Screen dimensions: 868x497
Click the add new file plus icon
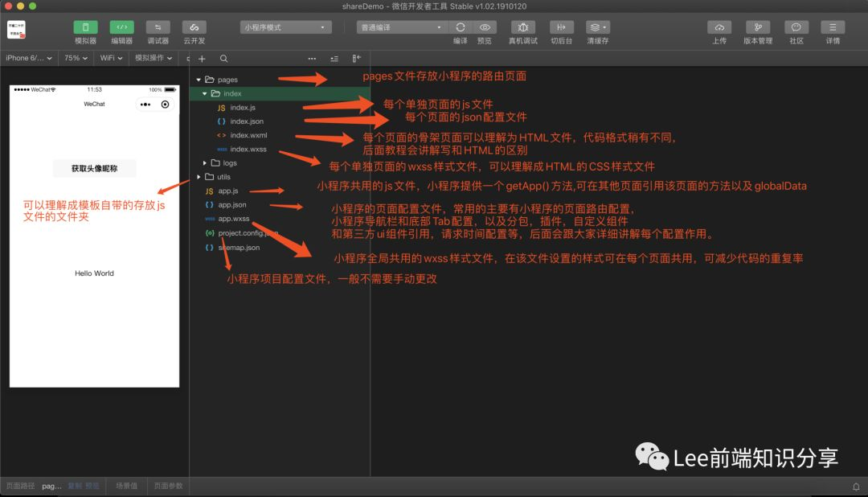(202, 59)
